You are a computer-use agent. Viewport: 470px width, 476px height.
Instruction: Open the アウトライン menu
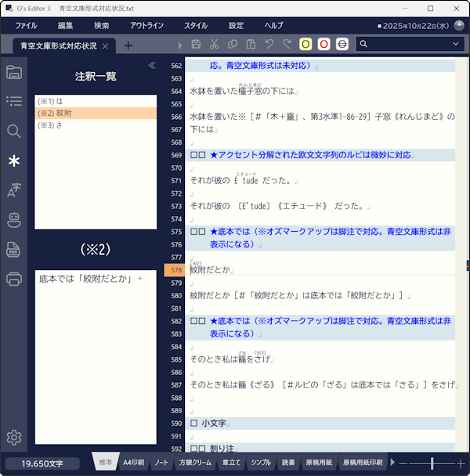(146, 25)
